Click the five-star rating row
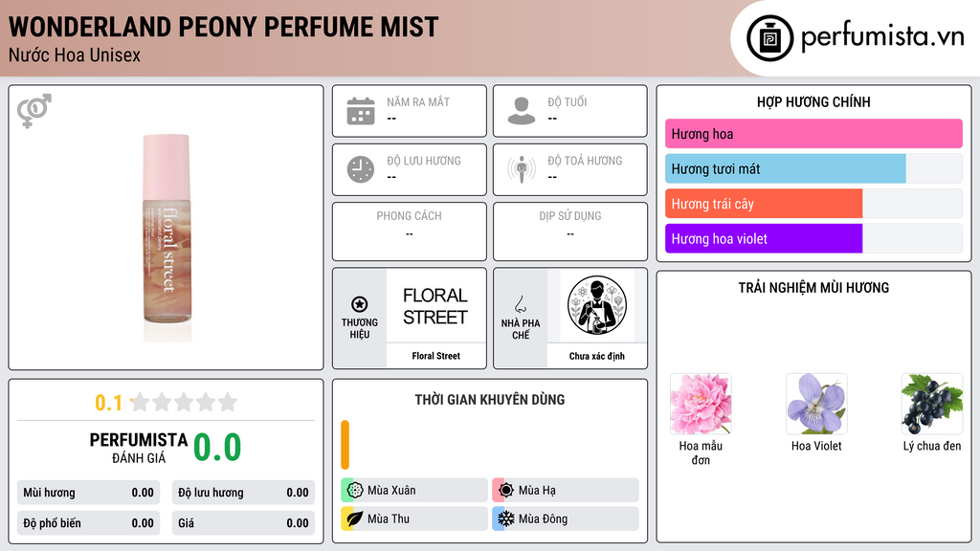The image size is (980, 551). point(184,402)
